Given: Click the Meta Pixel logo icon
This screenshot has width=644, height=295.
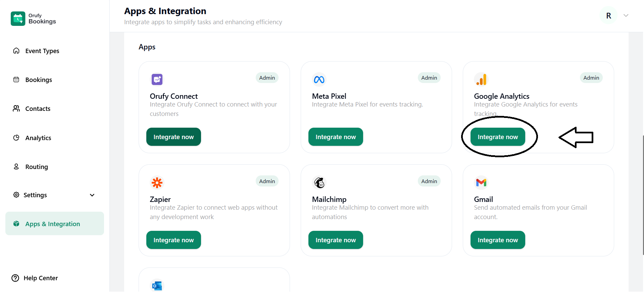Looking at the screenshot, I should coord(319,80).
